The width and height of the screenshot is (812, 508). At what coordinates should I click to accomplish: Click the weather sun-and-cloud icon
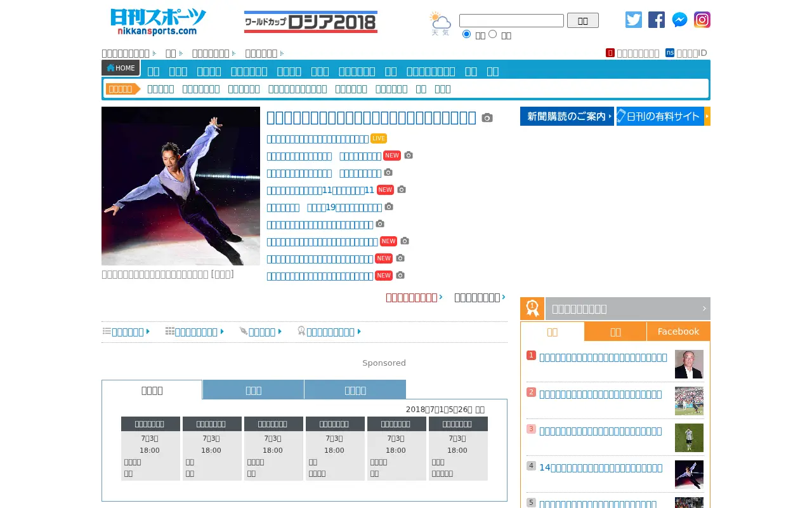(440, 23)
